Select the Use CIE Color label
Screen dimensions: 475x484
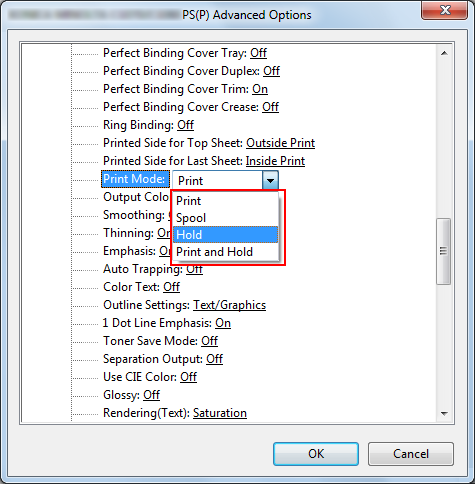click(x=140, y=377)
